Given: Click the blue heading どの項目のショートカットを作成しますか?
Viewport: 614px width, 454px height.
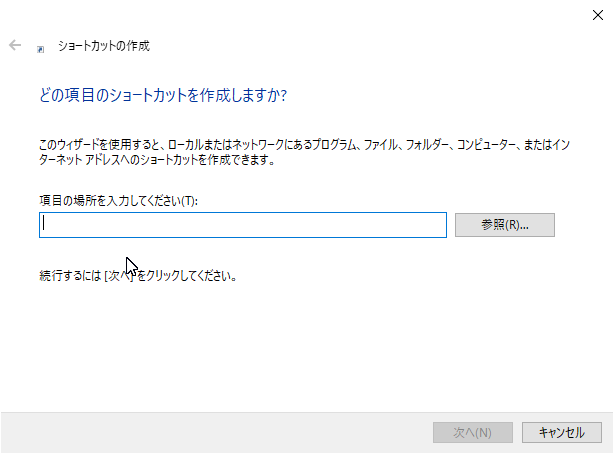Looking at the screenshot, I should [163, 95].
